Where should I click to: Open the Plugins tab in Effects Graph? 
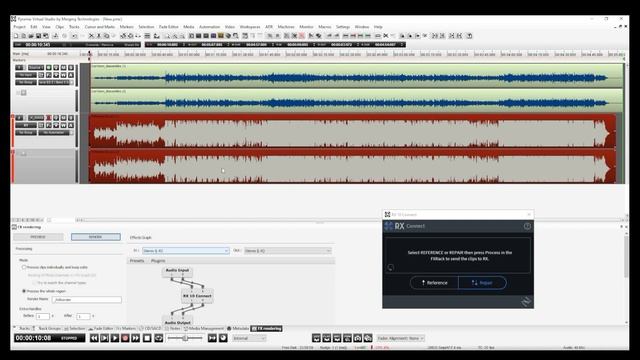[x=158, y=261]
